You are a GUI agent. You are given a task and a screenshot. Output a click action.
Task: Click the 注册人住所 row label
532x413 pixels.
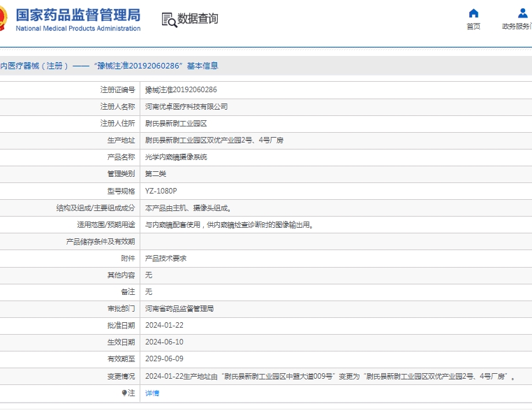point(117,123)
